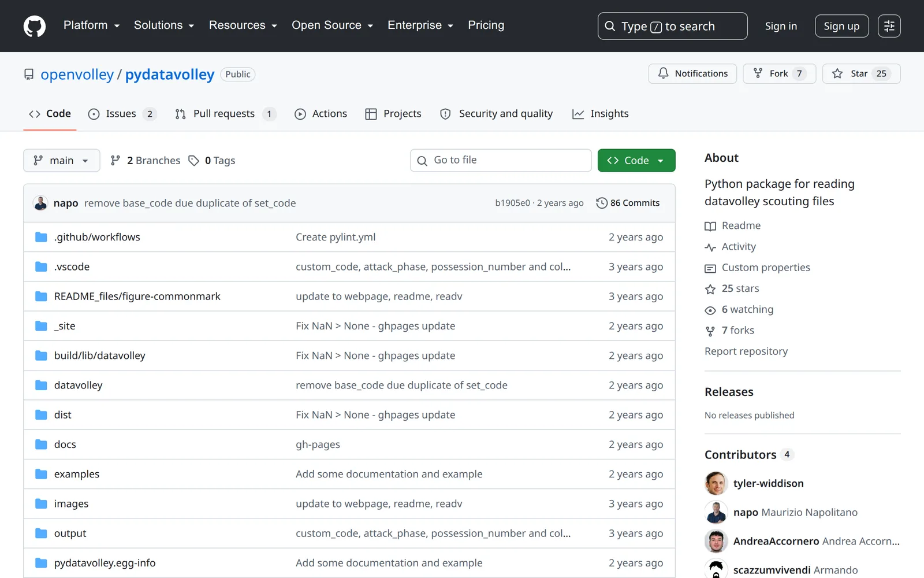Image resolution: width=924 pixels, height=578 pixels.
Task: Click the tag icon next to 0 Tags
Action: pyautogui.click(x=194, y=161)
